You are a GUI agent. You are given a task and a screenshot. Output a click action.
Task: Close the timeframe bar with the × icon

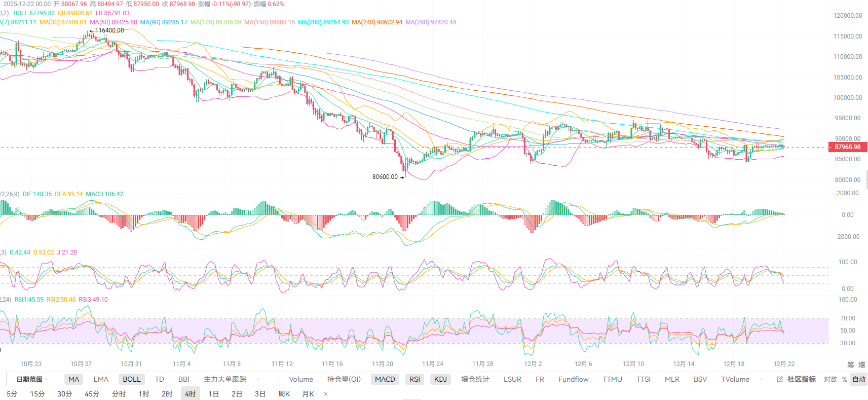click(326, 394)
